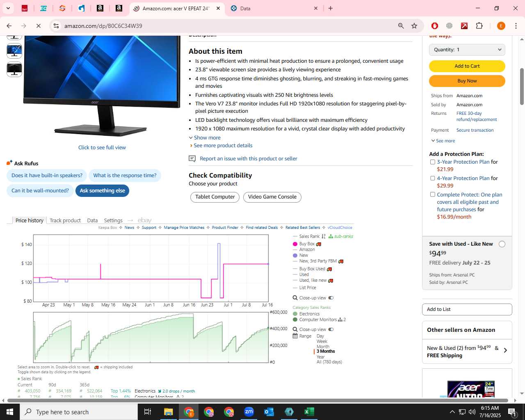Open the Keepa Settings tab
Image resolution: width=525 pixels, height=420 pixels.
point(113,221)
